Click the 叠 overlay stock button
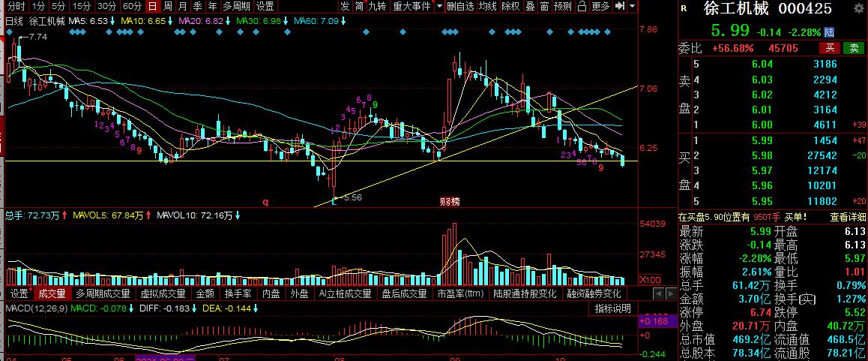 (530, 7)
